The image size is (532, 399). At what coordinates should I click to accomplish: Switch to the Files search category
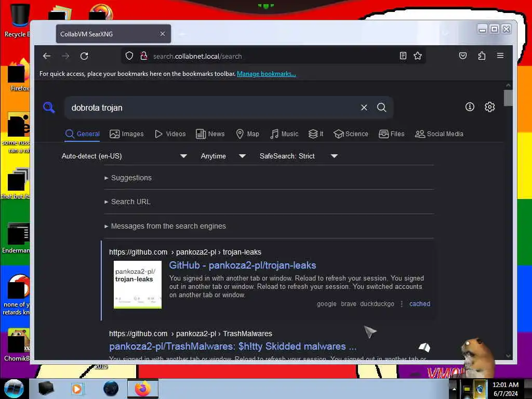click(x=392, y=134)
